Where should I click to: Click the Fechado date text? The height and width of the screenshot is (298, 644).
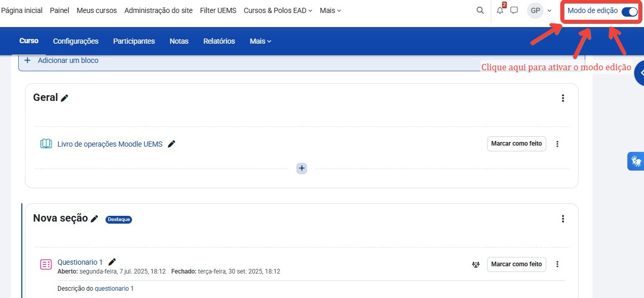pyautogui.click(x=226, y=271)
